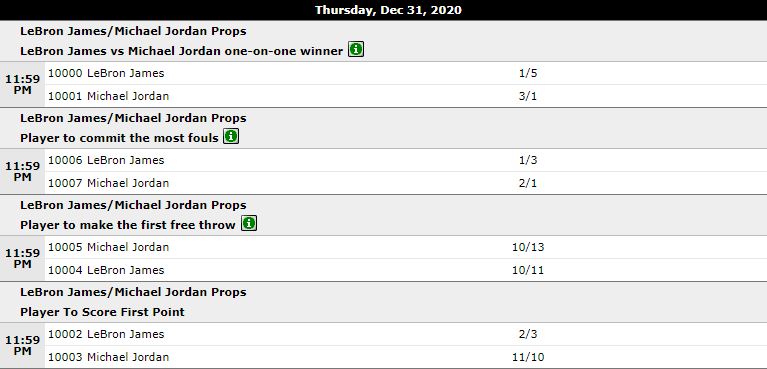Select Michael Jordan 3/1 one-on-one odds

click(x=528, y=96)
